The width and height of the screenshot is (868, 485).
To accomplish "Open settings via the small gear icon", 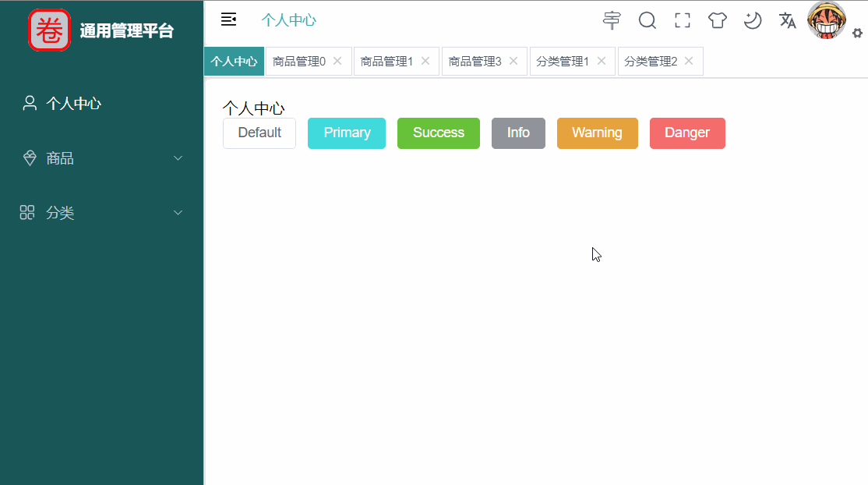I will coord(857,33).
